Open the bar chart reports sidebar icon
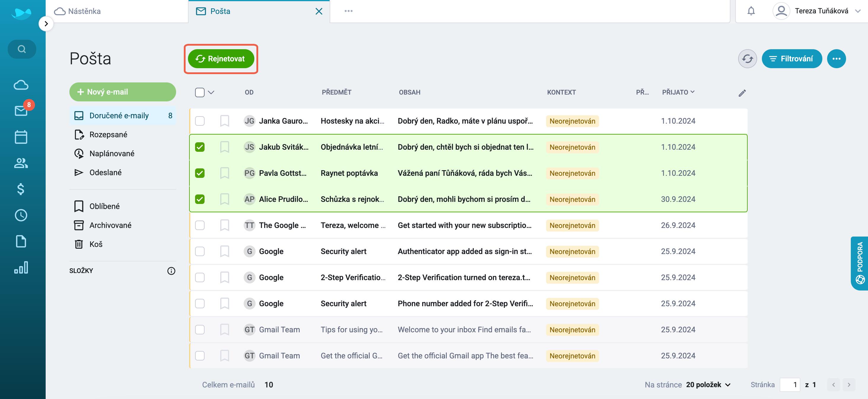Viewport: 868px width, 399px height. point(21,268)
